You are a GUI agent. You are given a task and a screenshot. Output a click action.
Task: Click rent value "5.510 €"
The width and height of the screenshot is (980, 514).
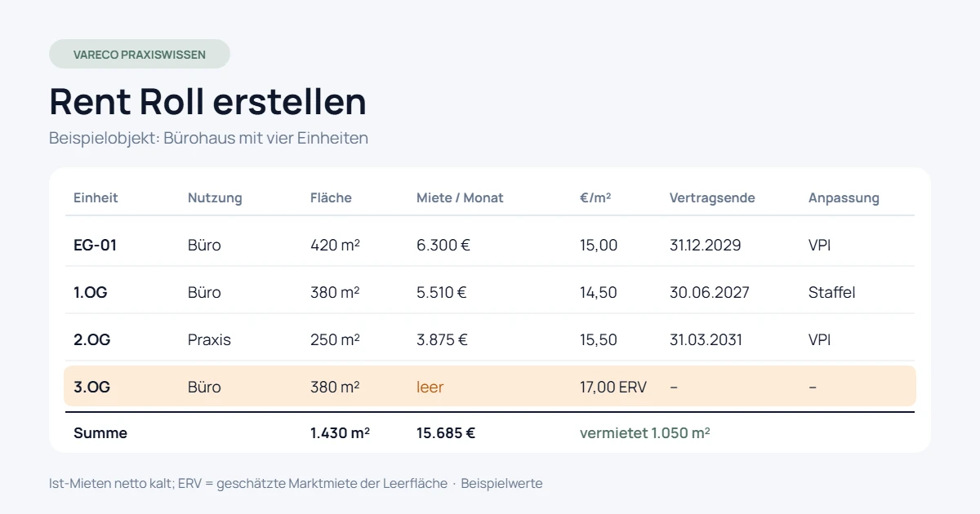click(442, 292)
